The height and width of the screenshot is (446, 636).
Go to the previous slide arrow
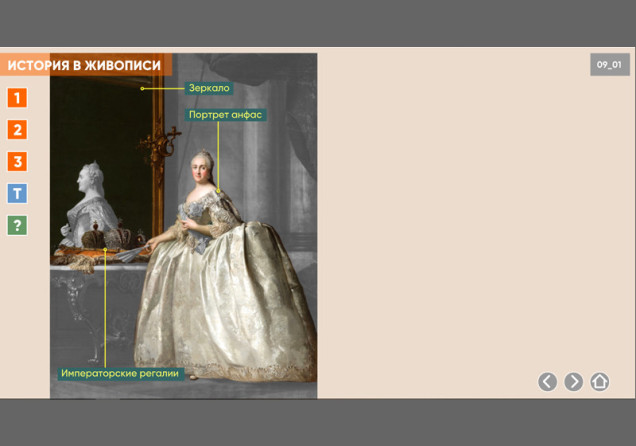[x=547, y=381]
